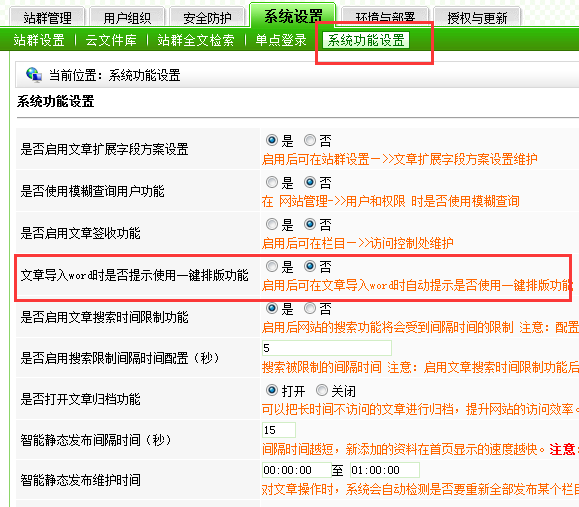Choose 否 for 文章扩展字段方案设置
The width and height of the screenshot is (579, 507).
310,140
